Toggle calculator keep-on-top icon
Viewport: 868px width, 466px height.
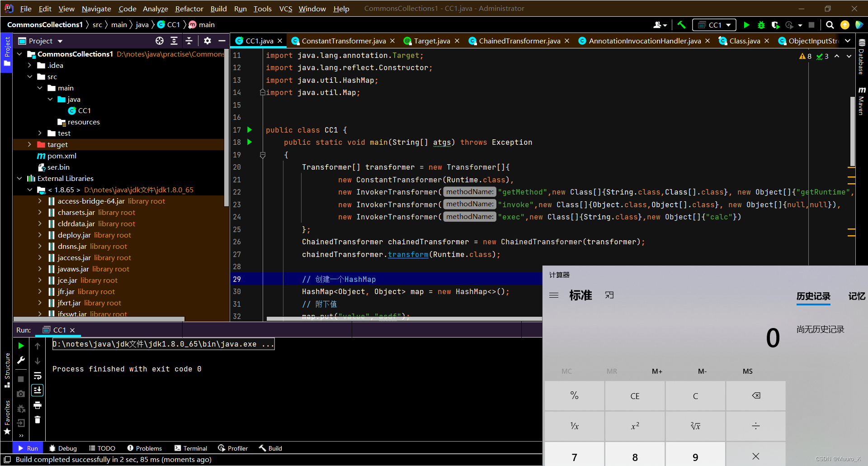609,295
